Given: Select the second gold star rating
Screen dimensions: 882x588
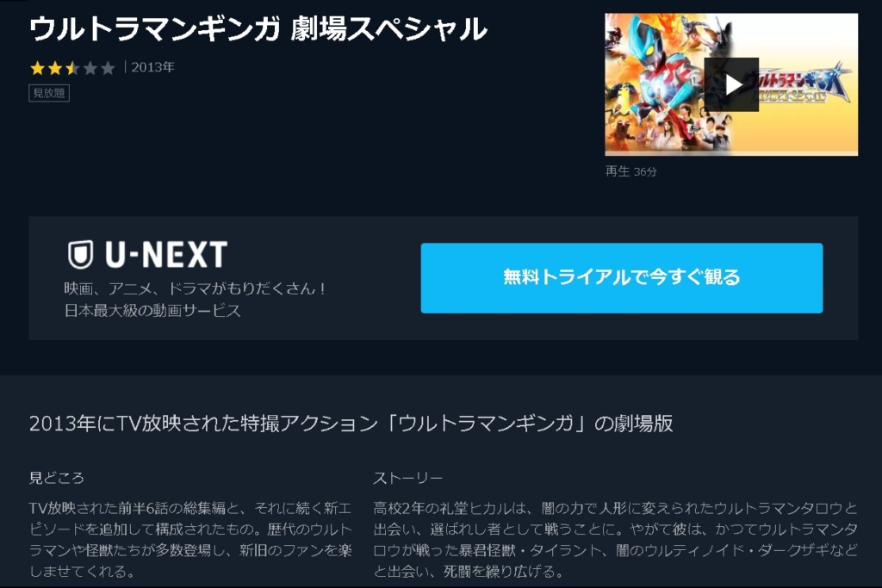Looking at the screenshot, I should click(x=55, y=68).
